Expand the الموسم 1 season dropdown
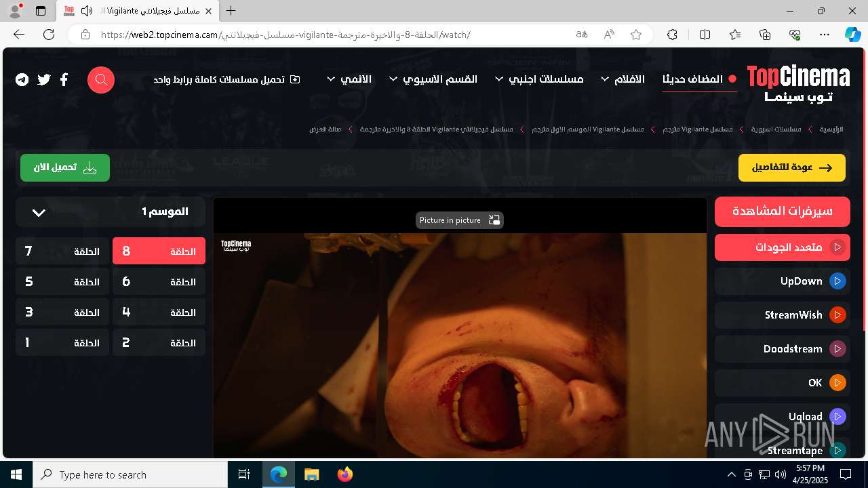Screen dimensions: 868x488 point(111,212)
